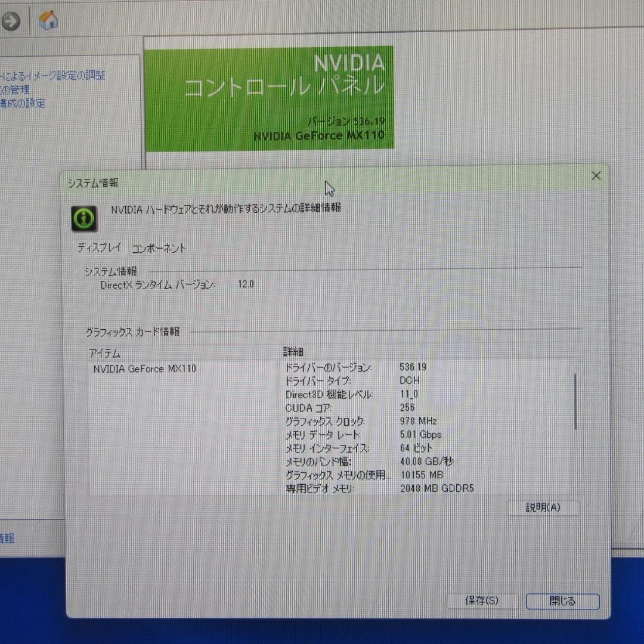
Task: Click the アイテム column header
Action: 105,353
